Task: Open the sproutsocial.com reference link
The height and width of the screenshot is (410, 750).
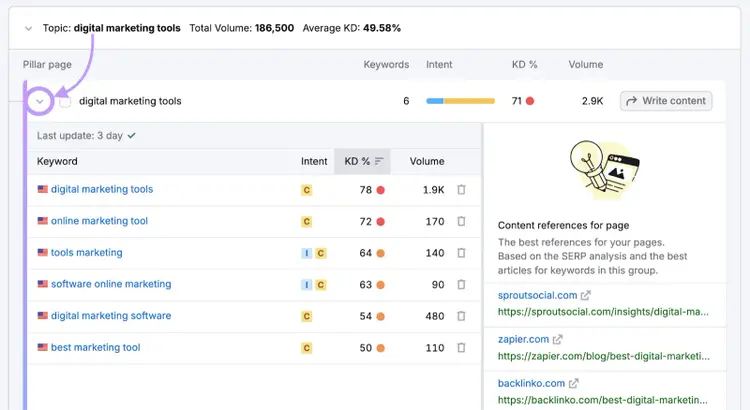Action: pyautogui.click(x=537, y=295)
